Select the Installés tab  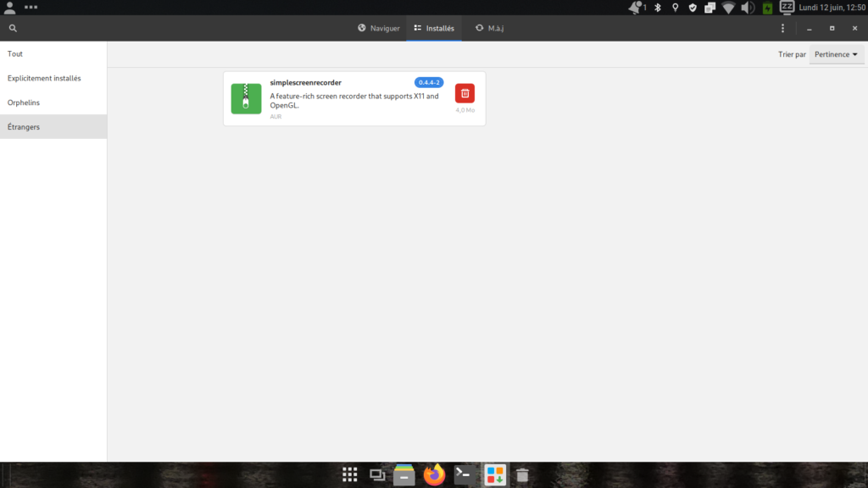434,28
